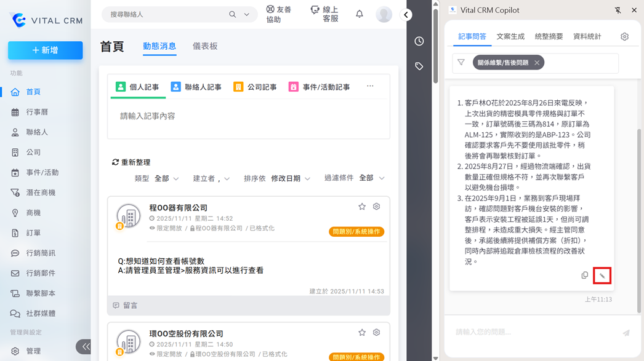Open the history clock icon
644x361 pixels.
point(419,41)
